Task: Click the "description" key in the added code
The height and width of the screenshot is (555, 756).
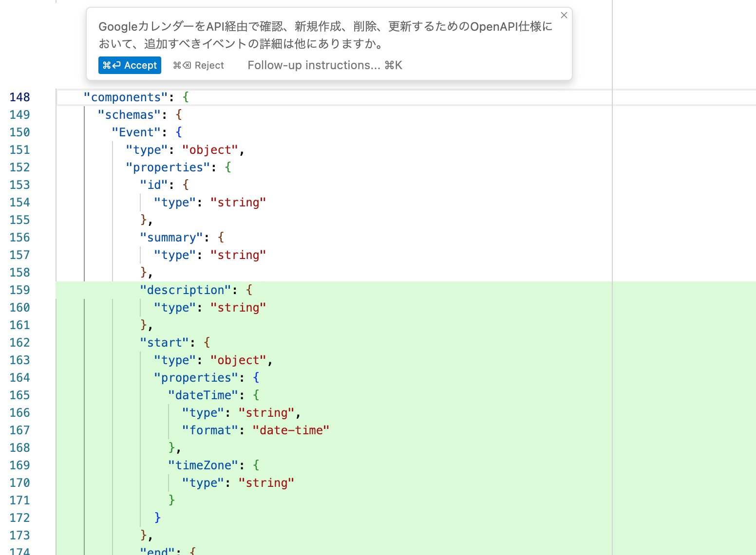Action: [x=186, y=290]
